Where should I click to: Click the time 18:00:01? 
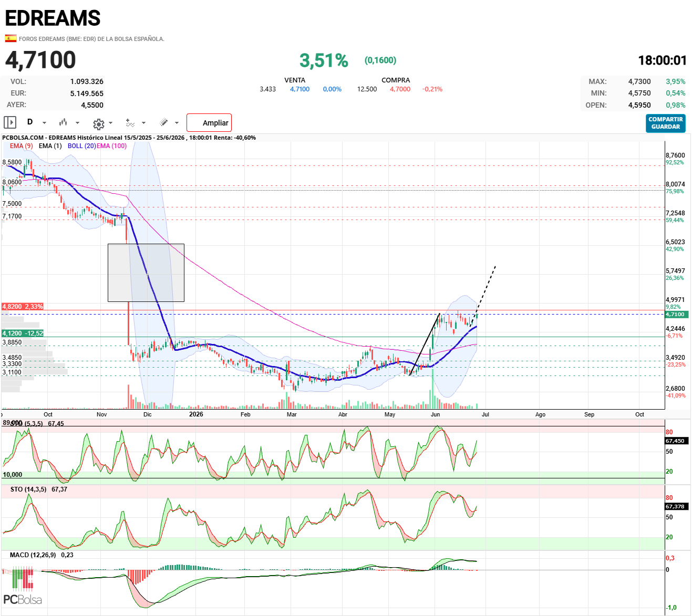pyautogui.click(x=662, y=60)
